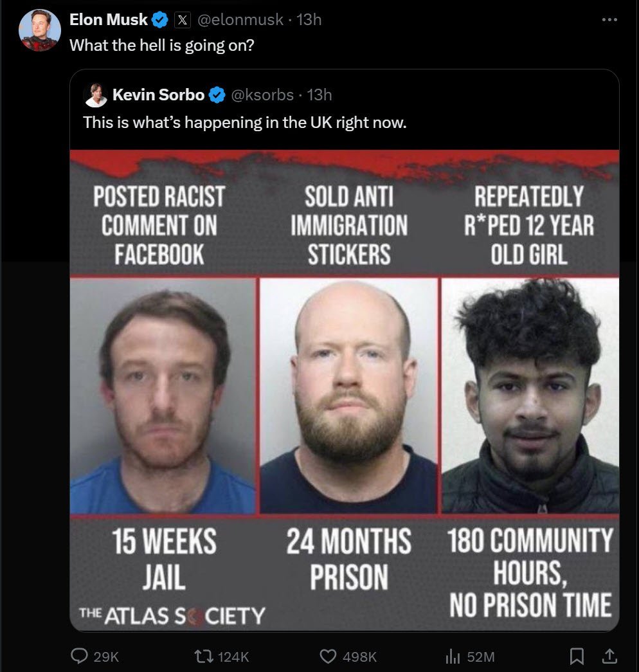Open the quoted post text about the UK

[245, 123]
